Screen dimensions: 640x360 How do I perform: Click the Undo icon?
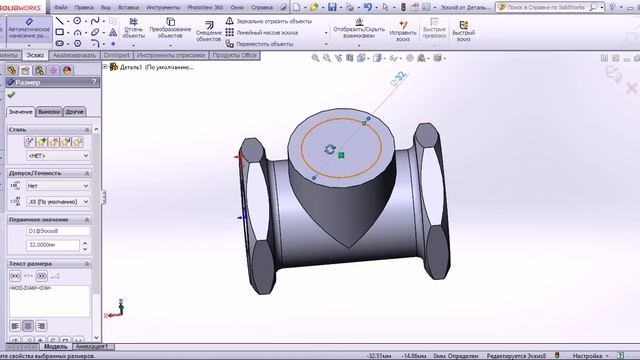pos(368,7)
